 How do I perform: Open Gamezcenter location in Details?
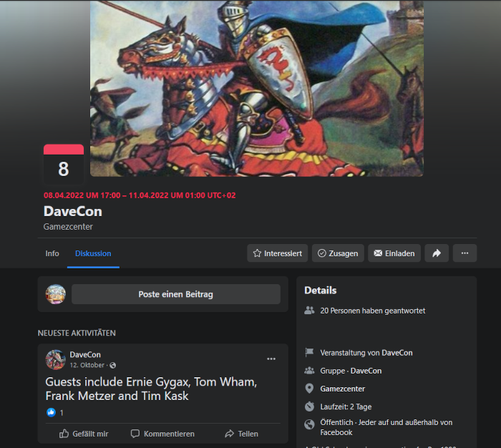[x=343, y=389]
